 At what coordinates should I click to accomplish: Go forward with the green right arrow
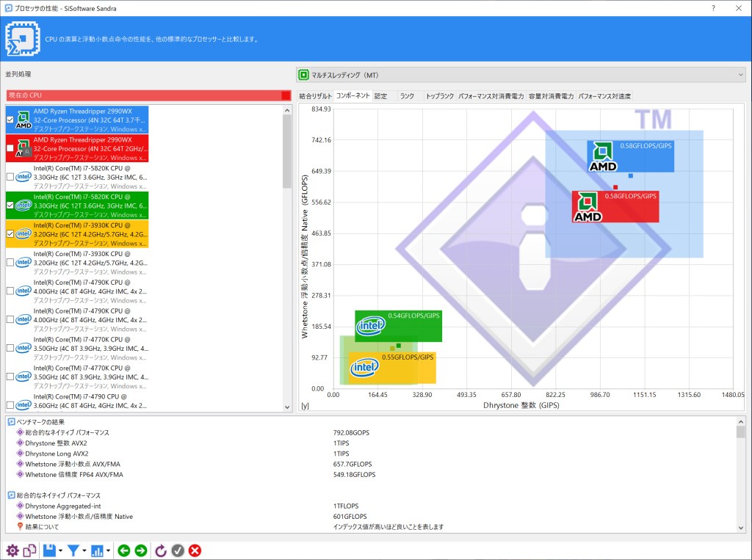141,550
